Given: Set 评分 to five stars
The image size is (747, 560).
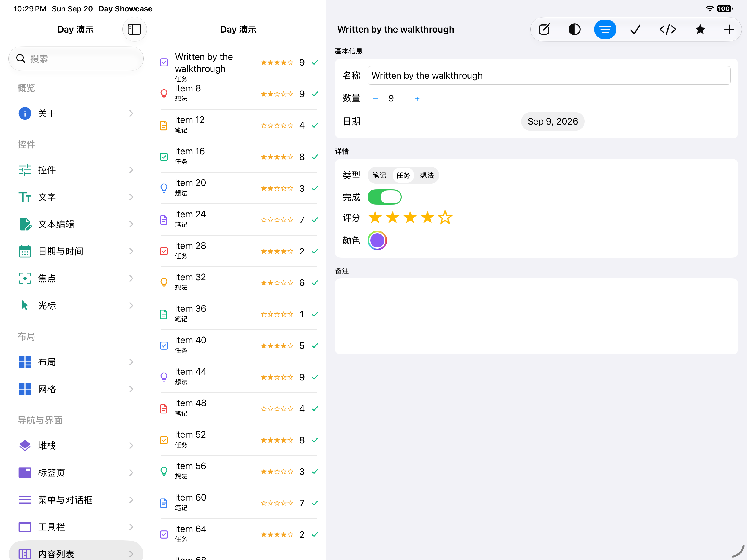Looking at the screenshot, I should [x=445, y=217].
